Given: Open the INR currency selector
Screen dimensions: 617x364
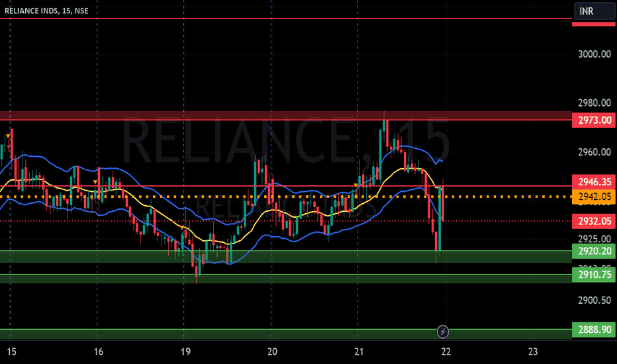Looking at the screenshot, I should (x=594, y=11).
